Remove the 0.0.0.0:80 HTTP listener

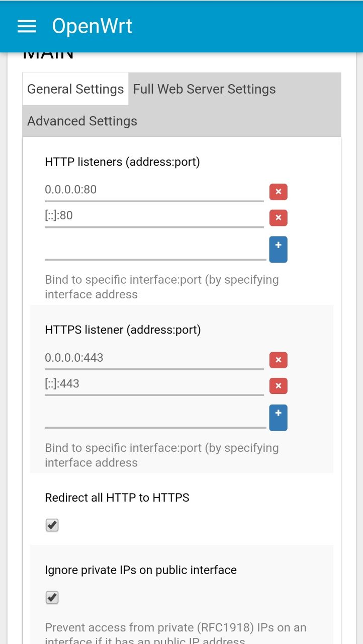coord(278,192)
